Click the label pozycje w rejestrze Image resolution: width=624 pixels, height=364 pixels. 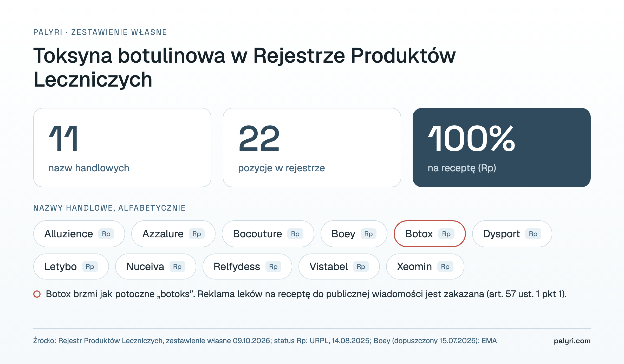[x=282, y=168]
